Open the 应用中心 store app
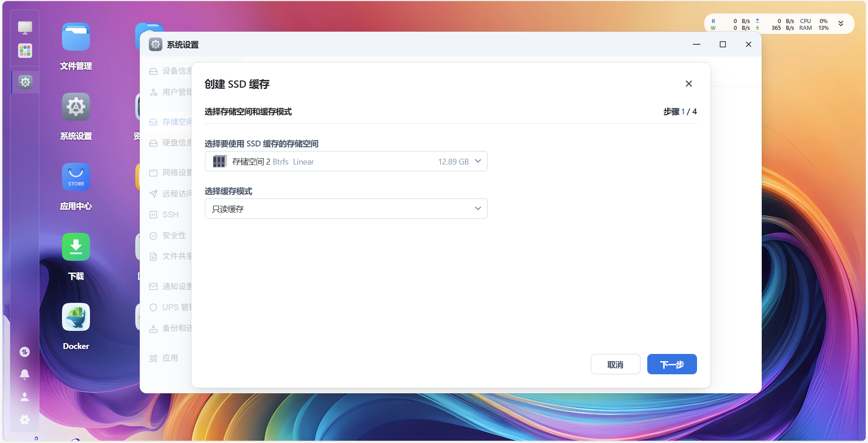 coord(76,177)
